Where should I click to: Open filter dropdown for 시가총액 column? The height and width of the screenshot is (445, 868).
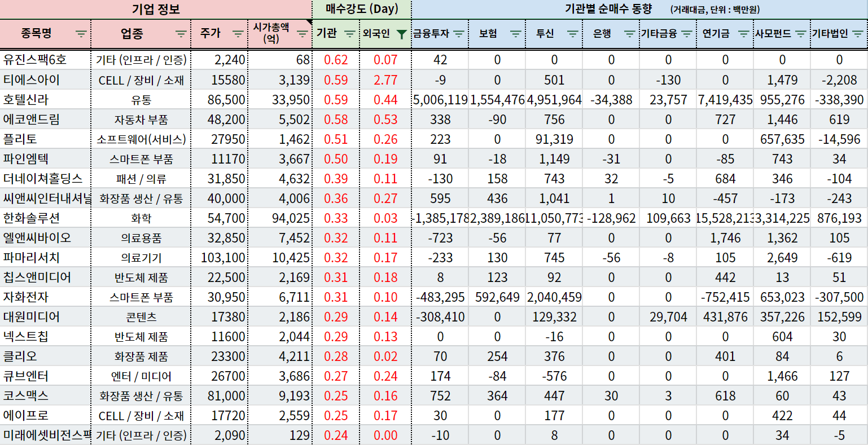coord(303,34)
